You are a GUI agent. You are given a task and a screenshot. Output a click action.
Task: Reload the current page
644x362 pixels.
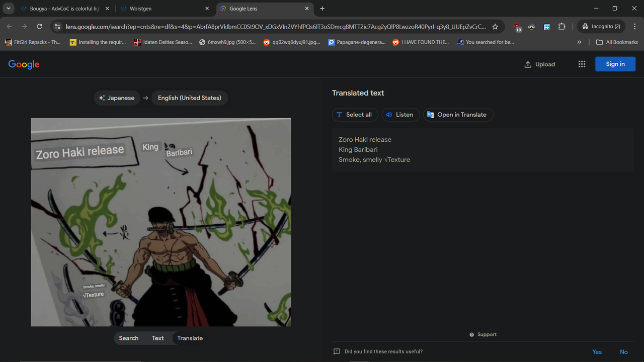coord(39,27)
